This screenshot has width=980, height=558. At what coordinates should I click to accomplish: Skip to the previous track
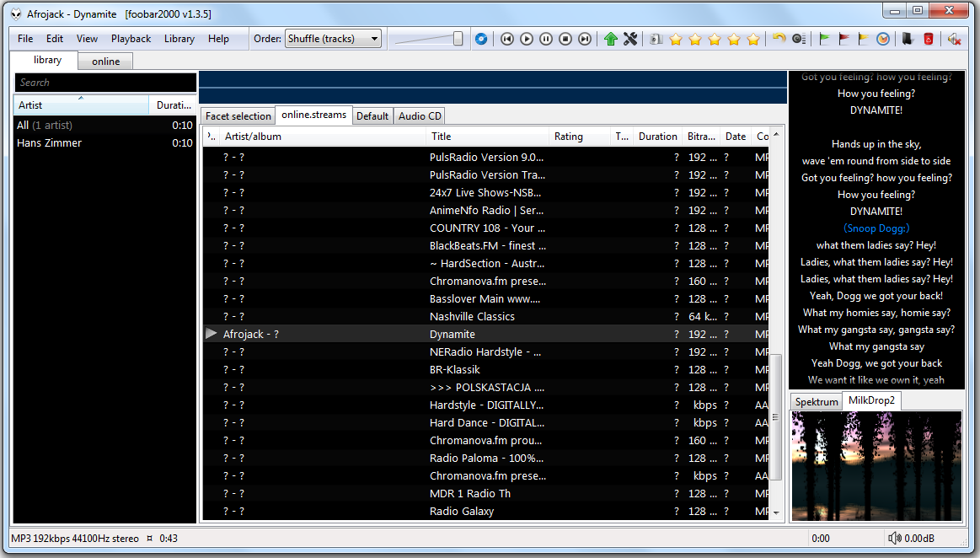pyautogui.click(x=507, y=39)
